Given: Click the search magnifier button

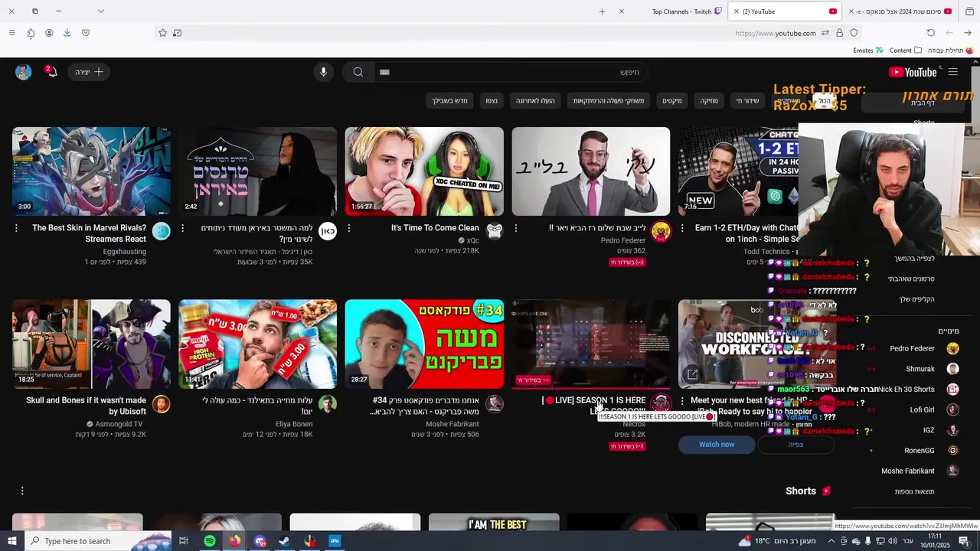Looking at the screenshot, I should [358, 72].
